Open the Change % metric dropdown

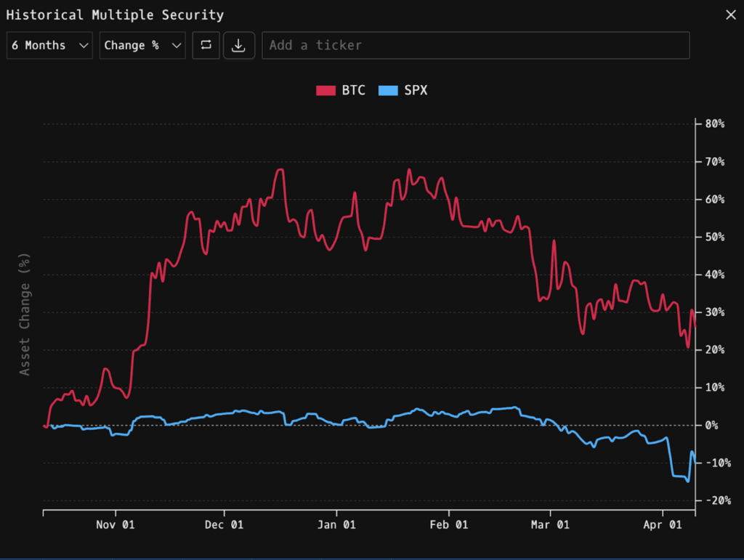(x=142, y=45)
